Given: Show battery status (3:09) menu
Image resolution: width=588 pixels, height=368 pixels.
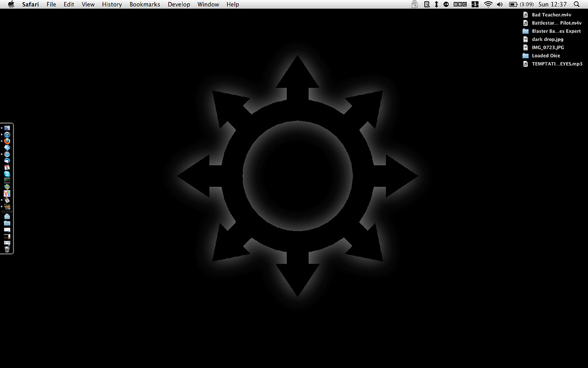Looking at the screenshot, I should coord(521,5).
